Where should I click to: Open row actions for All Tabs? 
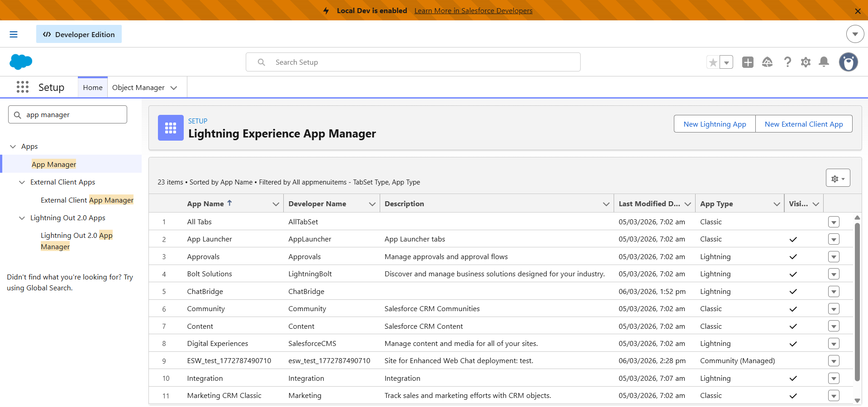tap(834, 222)
